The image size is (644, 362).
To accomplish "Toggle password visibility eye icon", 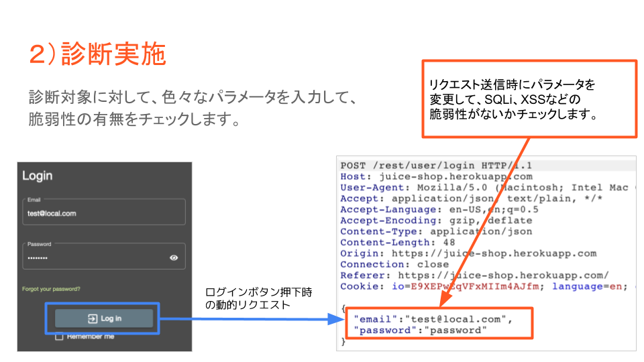I will click(174, 257).
